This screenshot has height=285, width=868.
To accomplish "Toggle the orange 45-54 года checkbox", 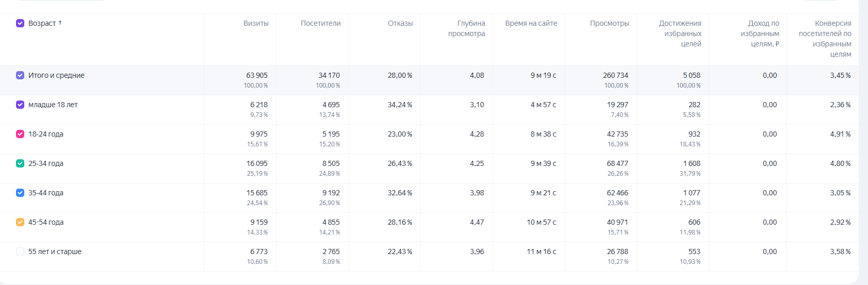I will (20, 222).
